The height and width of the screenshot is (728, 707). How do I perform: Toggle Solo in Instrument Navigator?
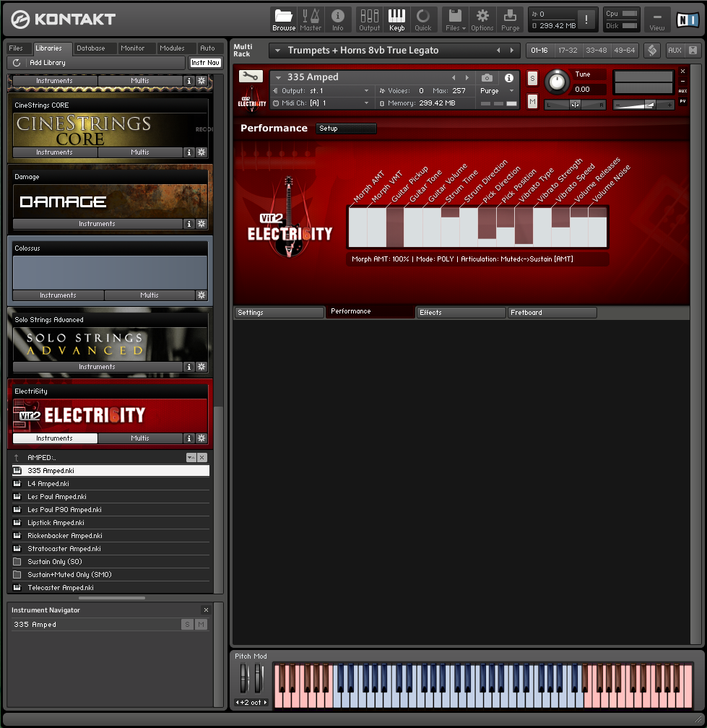point(187,625)
